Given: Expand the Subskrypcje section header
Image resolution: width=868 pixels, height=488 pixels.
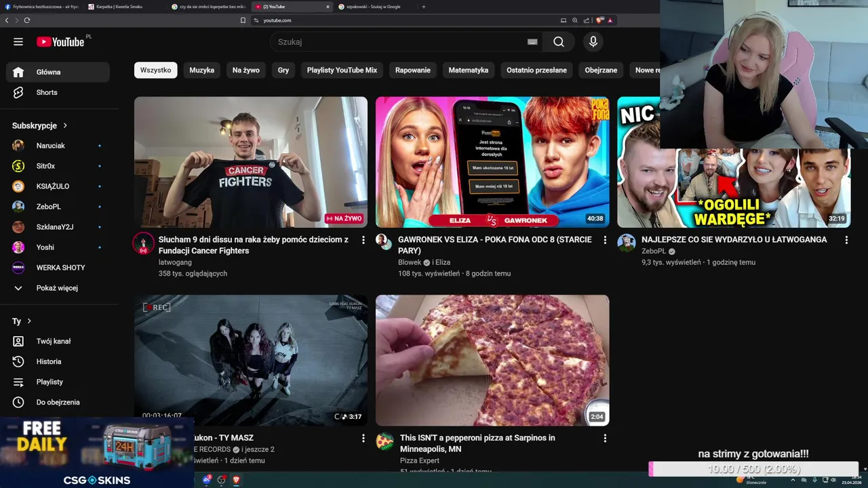Looking at the screenshot, I should (x=40, y=125).
